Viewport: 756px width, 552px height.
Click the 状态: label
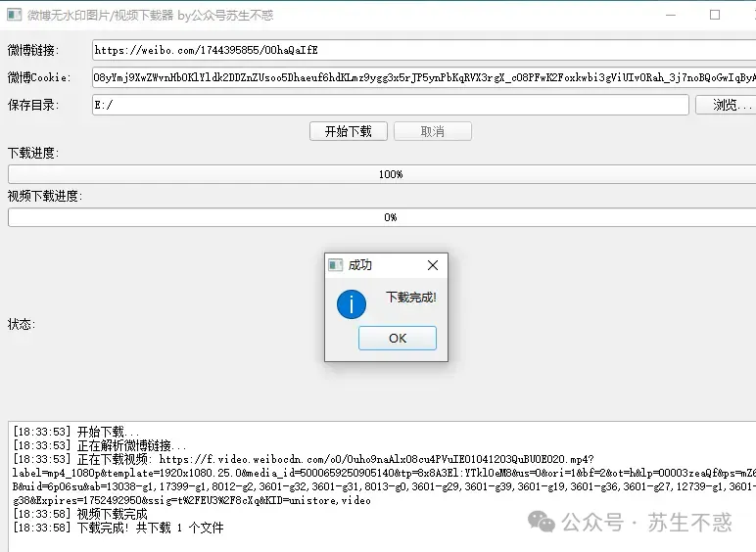[22, 324]
